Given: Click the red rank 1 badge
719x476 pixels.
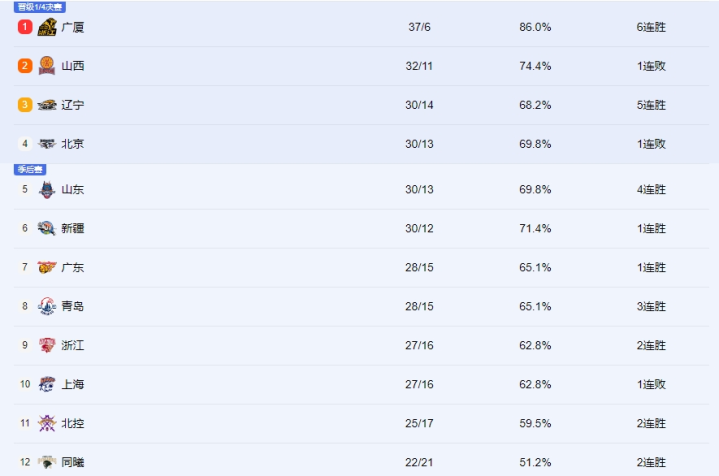Looking at the screenshot, I should click(x=25, y=27).
